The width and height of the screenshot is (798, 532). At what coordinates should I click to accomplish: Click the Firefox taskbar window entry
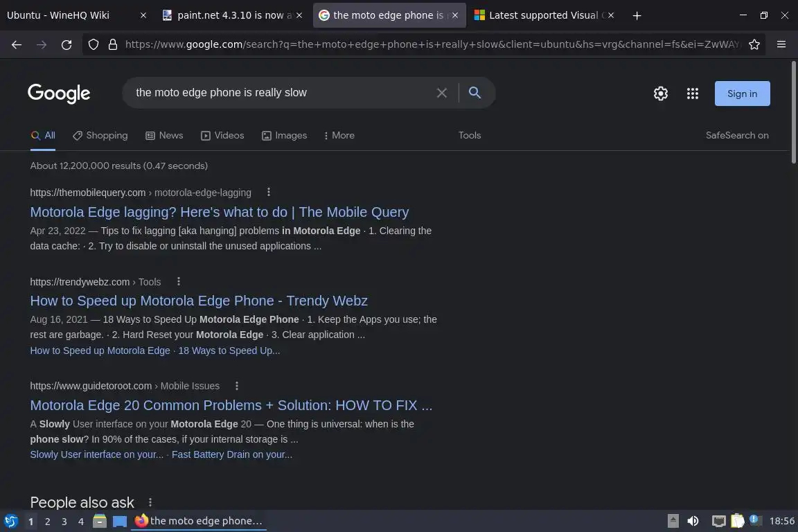tap(199, 522)
